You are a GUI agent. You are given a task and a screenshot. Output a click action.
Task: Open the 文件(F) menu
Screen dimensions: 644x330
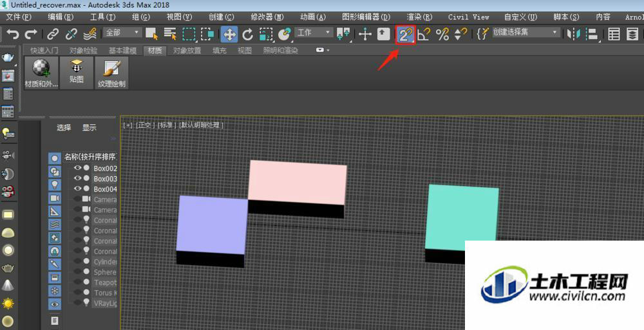19,17
